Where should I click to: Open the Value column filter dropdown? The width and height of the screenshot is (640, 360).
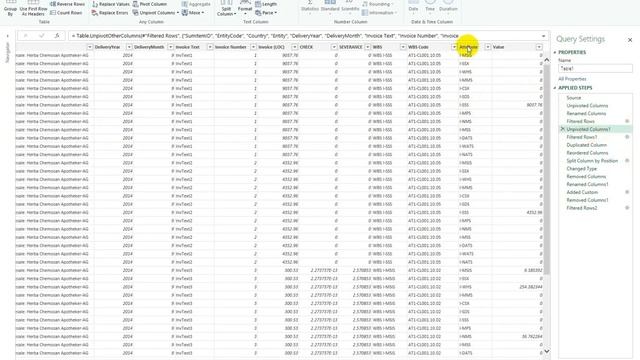[x=539, y=47]
